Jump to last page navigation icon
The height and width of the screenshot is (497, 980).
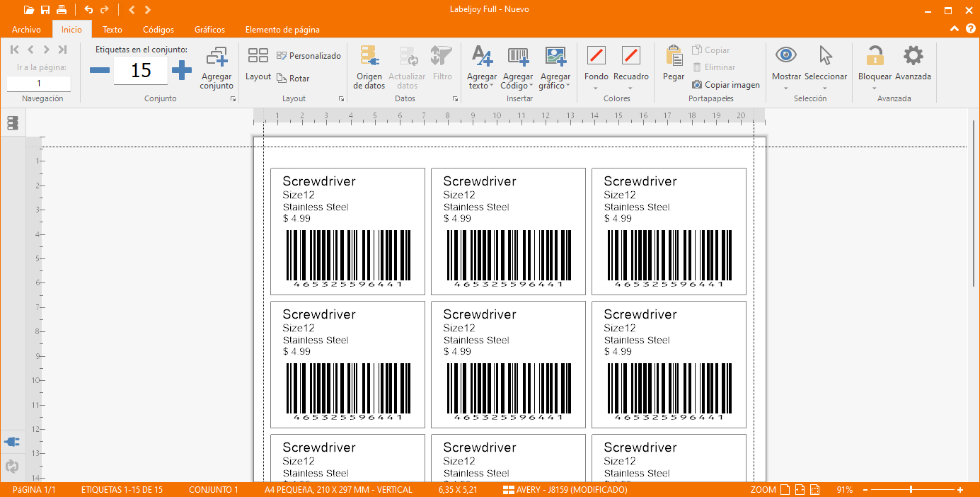click(x=62, y=50)
